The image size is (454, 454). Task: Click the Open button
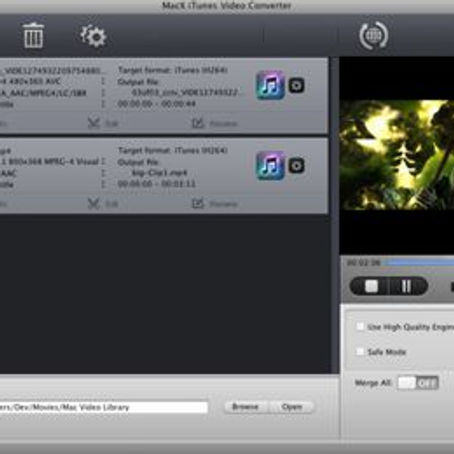pyautogui.click(x=292, y=407)
